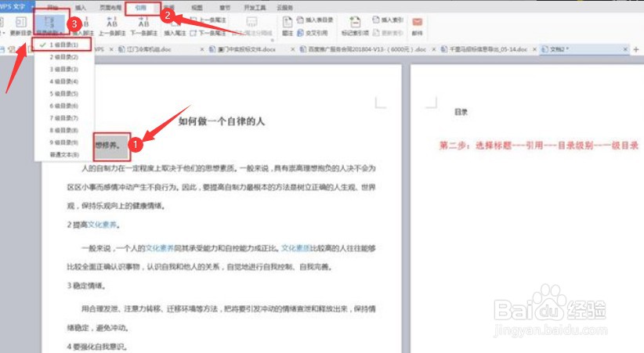Close the 厦门中装投标文件.docx tab

coord(293,49)
